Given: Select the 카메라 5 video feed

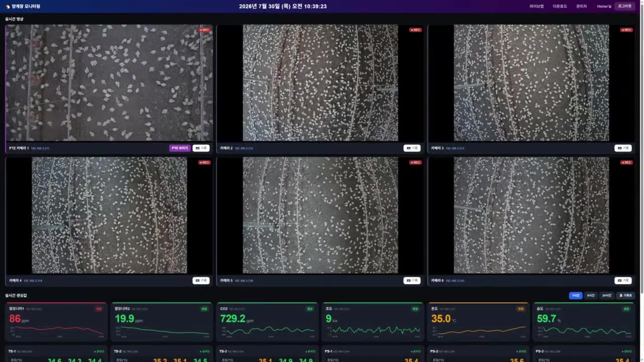Looking at the screenshot, I should click(320, 215).
